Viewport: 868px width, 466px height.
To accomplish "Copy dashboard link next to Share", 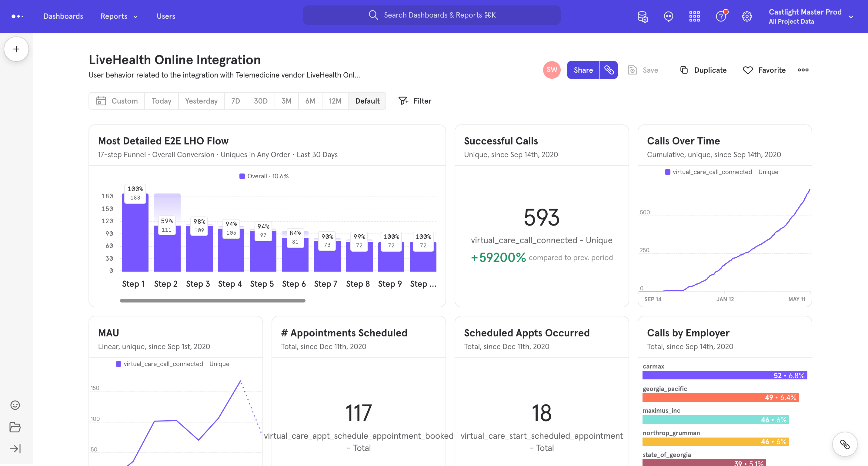I will click(x=609, y=70).
